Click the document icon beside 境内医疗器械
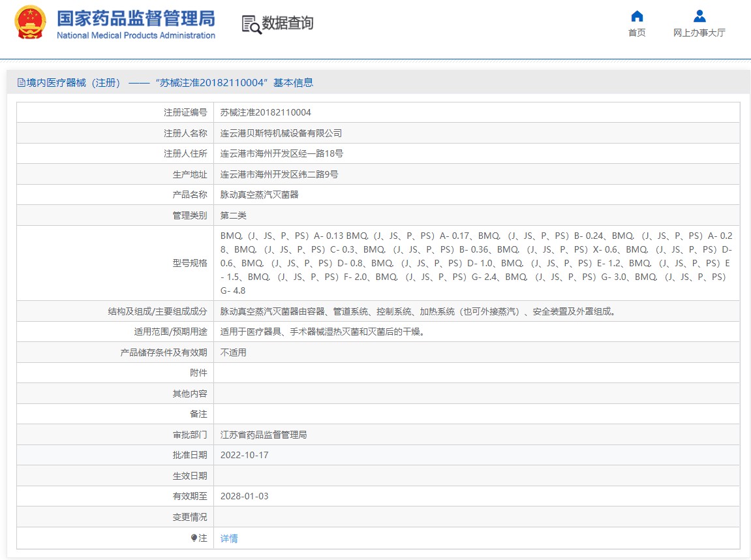Viewport: 751px width, 560px height. 21,83
